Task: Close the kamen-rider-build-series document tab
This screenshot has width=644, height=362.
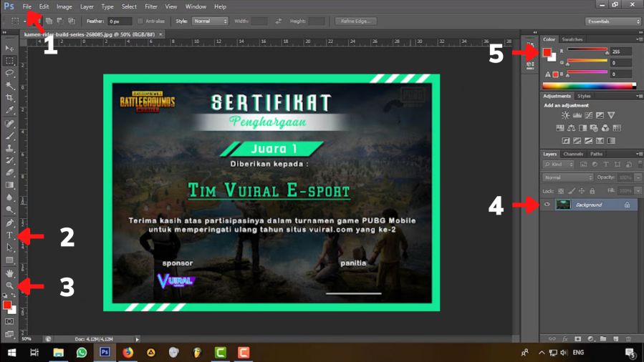Action: 160,34
